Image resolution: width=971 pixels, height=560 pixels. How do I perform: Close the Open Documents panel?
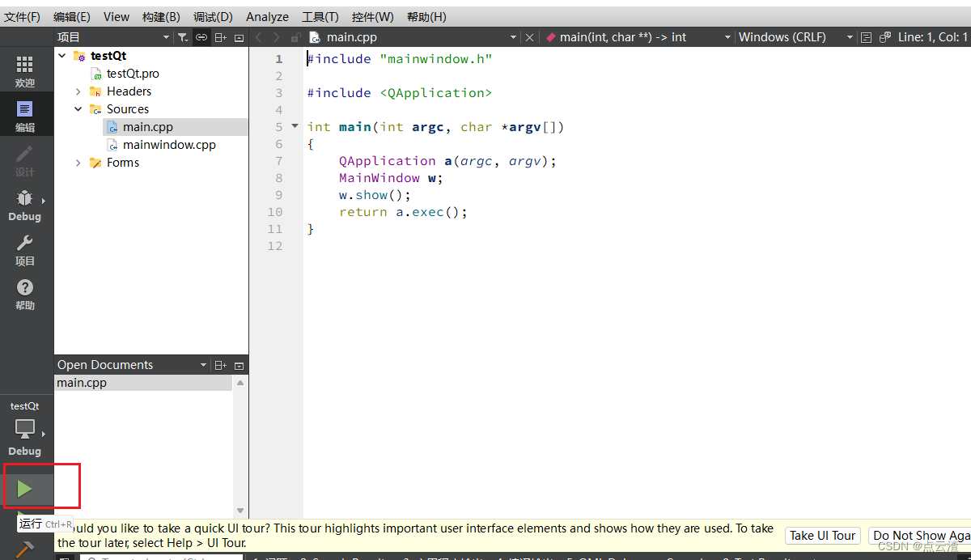[240, 366]
